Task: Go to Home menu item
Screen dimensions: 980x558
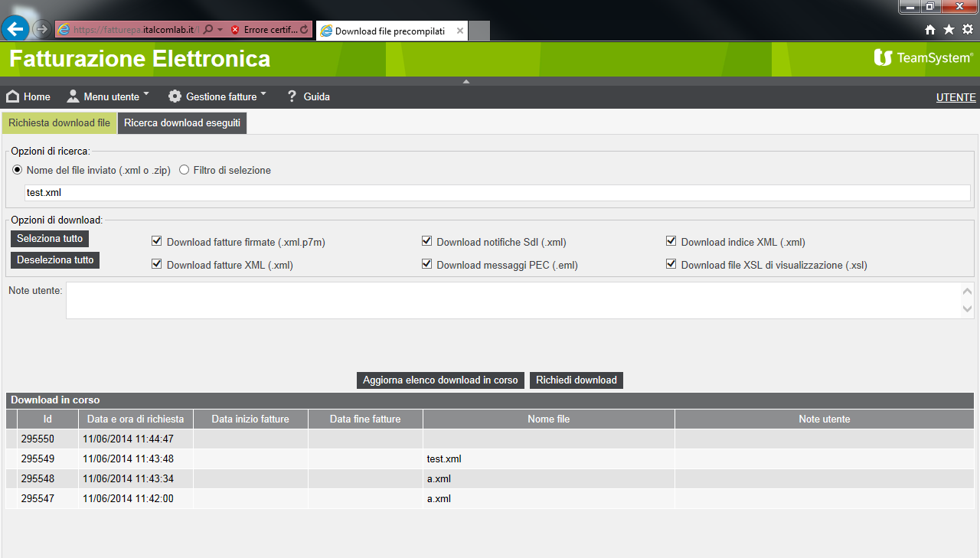Action: click(28, 96)
